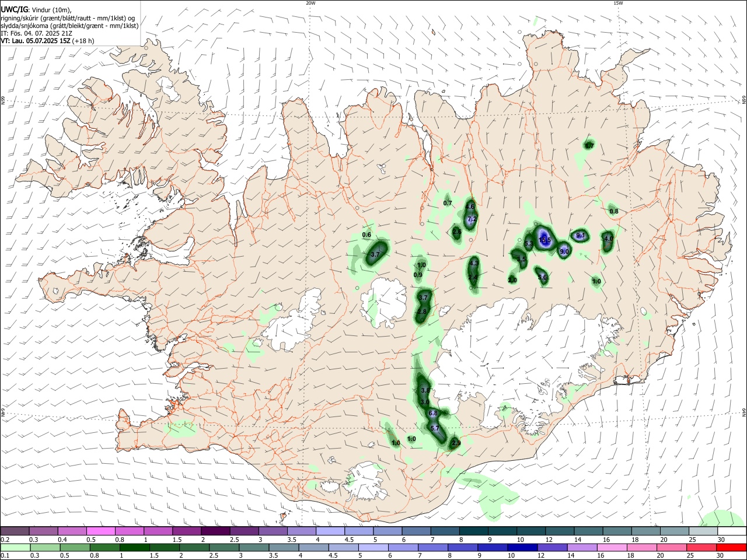Click the 'IT: Fös. 04. 07. 2025 21Z' line
747x560 pixels.
[x=36, y=33]
